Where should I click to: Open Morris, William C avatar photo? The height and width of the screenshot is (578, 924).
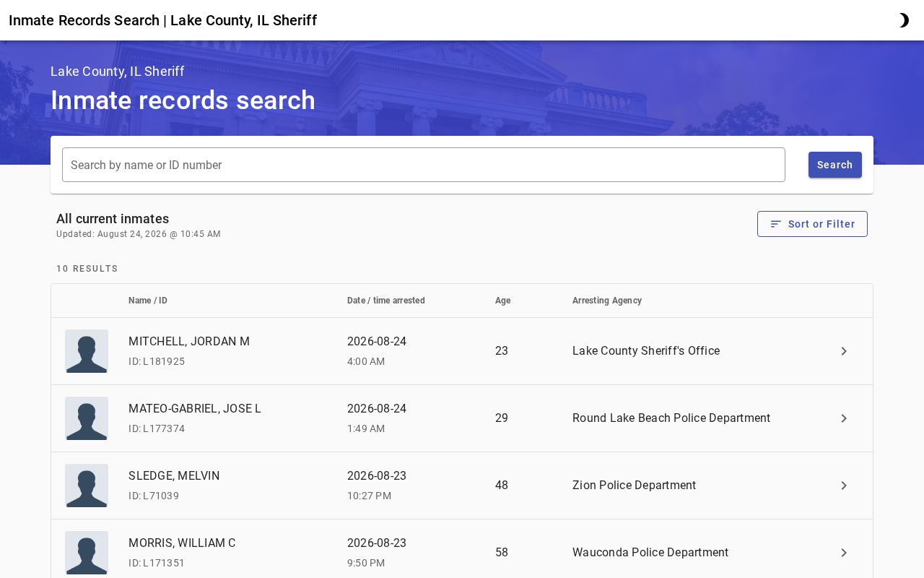(x=87, y=553)
